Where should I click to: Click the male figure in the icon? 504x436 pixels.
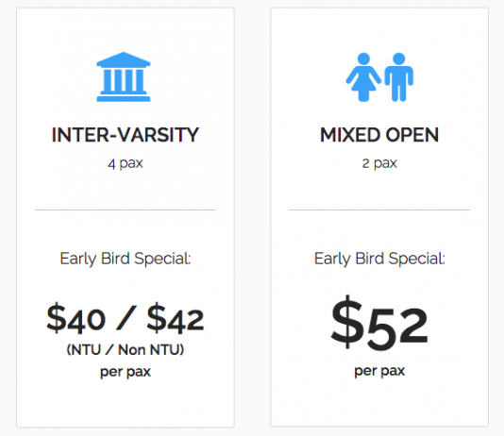(399, 77)
